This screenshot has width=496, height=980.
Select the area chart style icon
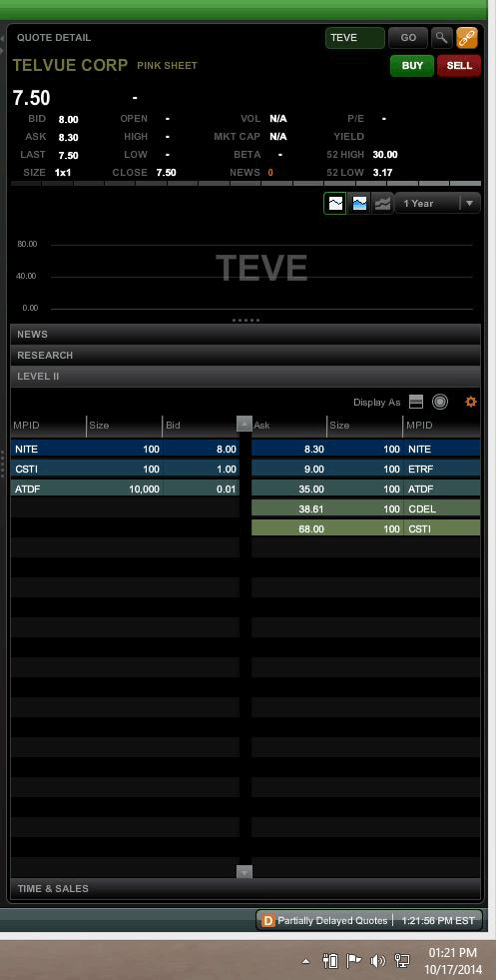(x=359, y=203)
